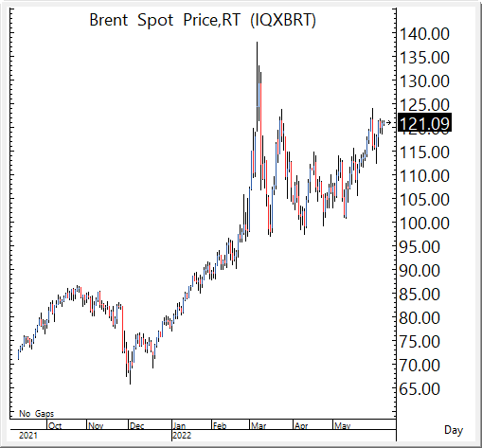
Task: Click the 140.00 price axis label
Action: point(424,34)
